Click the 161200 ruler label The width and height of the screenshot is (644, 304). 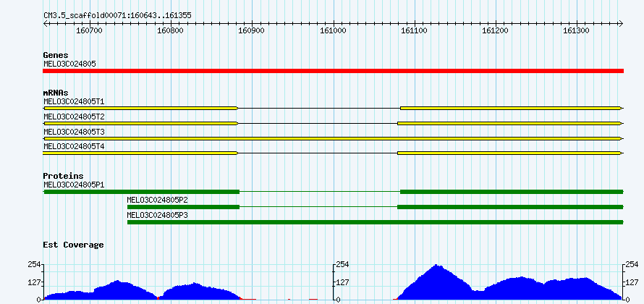496,31
